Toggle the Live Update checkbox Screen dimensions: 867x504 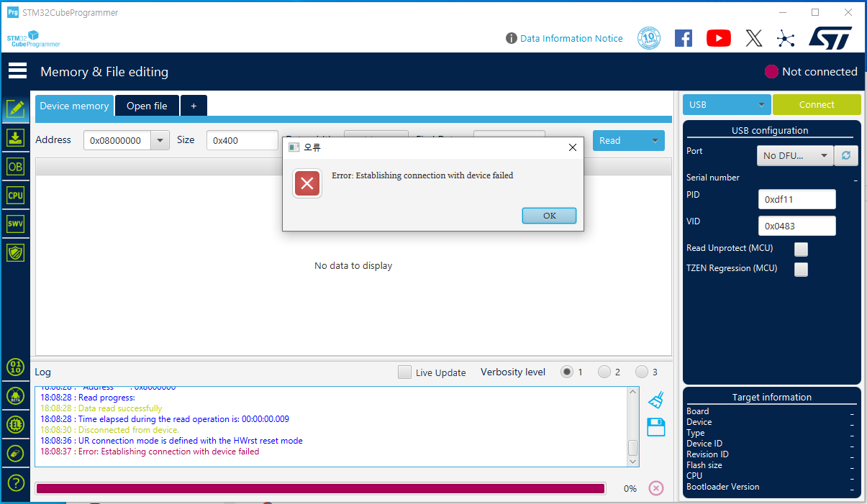click(404, 372)
